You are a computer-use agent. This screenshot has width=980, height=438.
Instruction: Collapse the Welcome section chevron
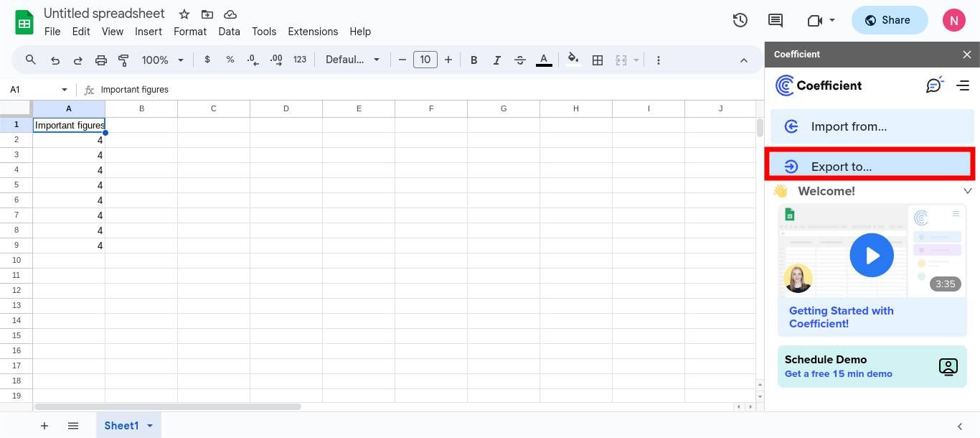coord(968,191)
